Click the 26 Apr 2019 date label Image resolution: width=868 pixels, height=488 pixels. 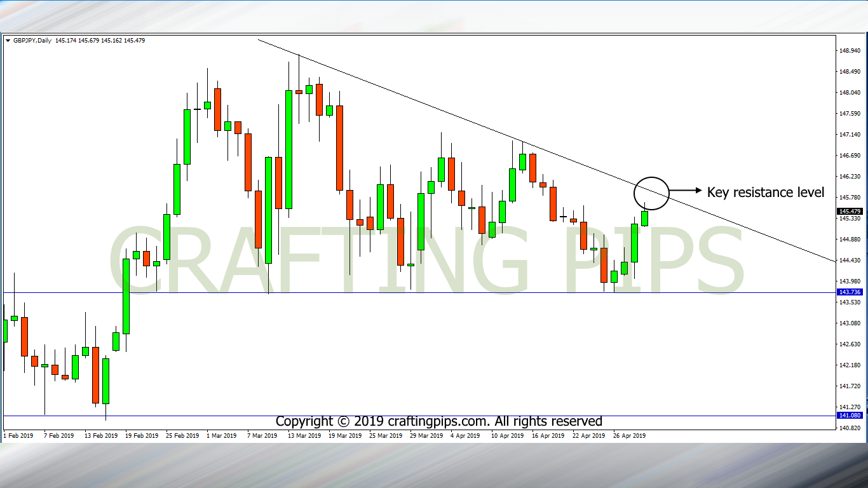(x=629, y=436)
